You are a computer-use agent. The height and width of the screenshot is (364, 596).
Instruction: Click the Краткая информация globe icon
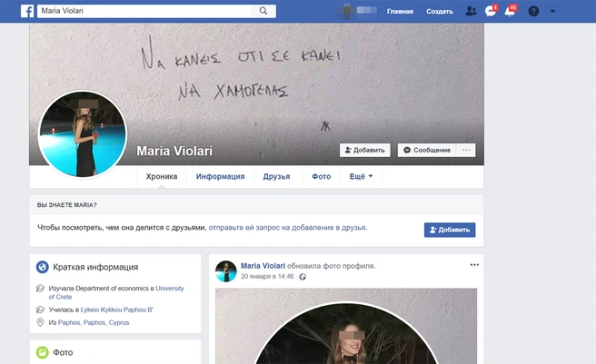(x=42, y=267)
